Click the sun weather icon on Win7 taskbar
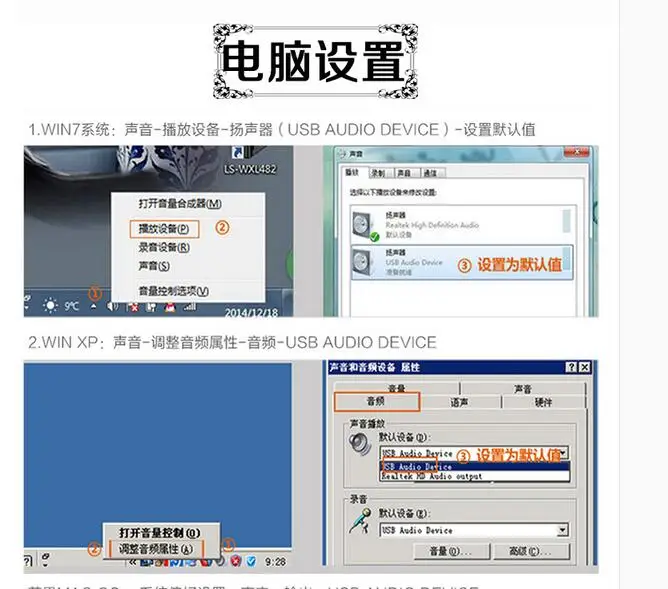This screenshot has height=589, width=668. [x=50, y=305]
